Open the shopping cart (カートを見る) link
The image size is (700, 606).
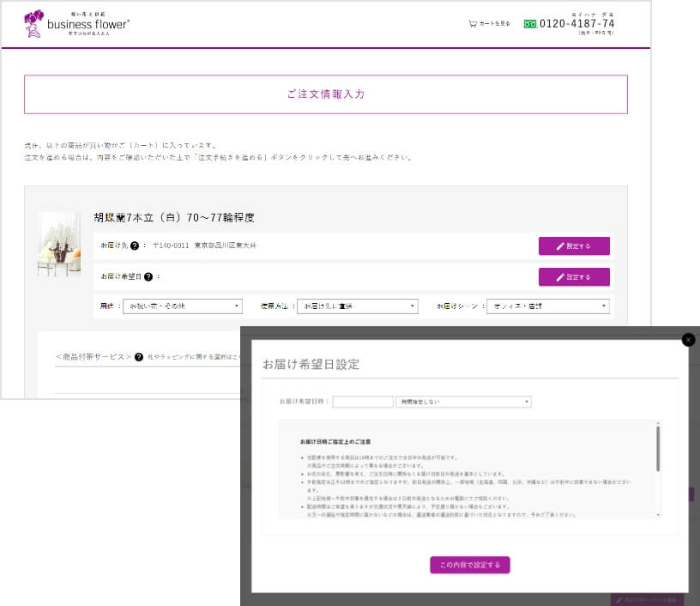tap(490, 24)
